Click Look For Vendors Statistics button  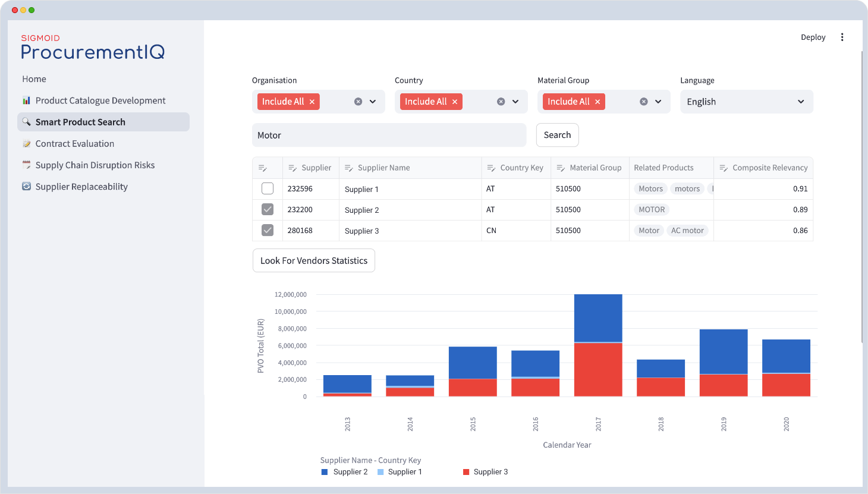[313, 260]
